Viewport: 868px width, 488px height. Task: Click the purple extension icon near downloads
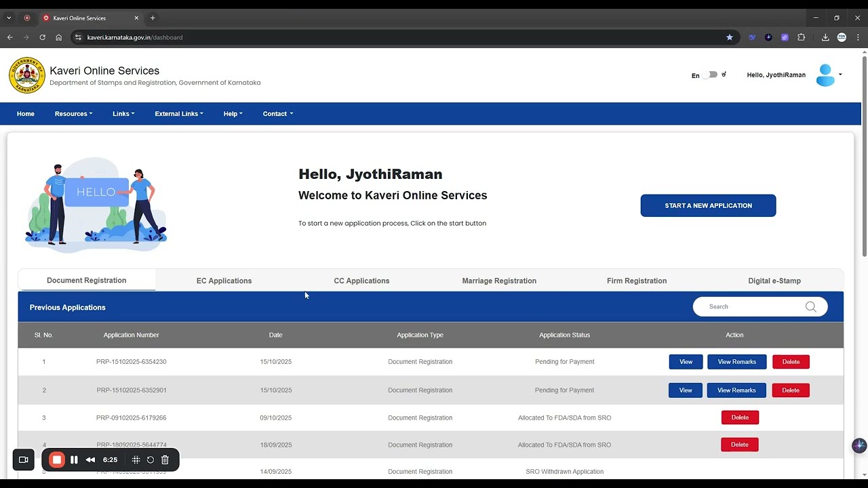point(785,37)
